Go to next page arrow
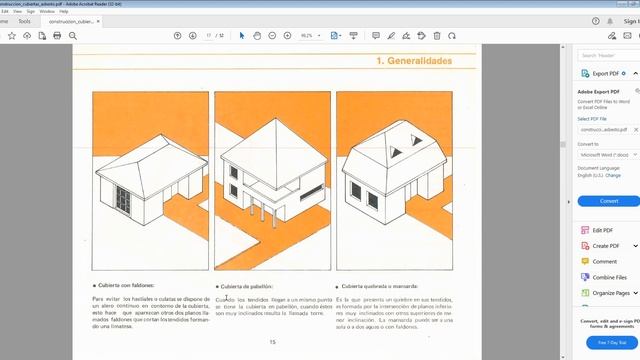This screenshot has height=360, width=640. click(193, 36)
